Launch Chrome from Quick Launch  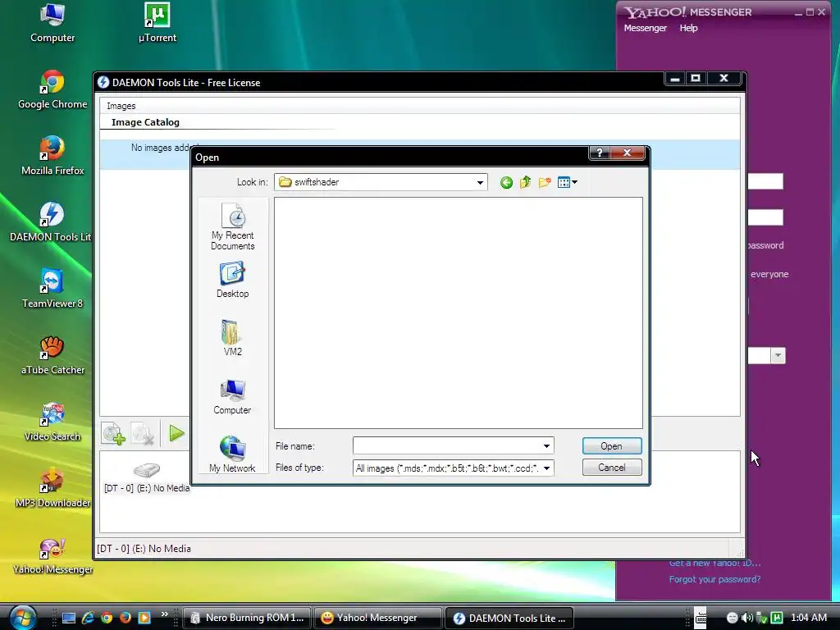(107, 618)
